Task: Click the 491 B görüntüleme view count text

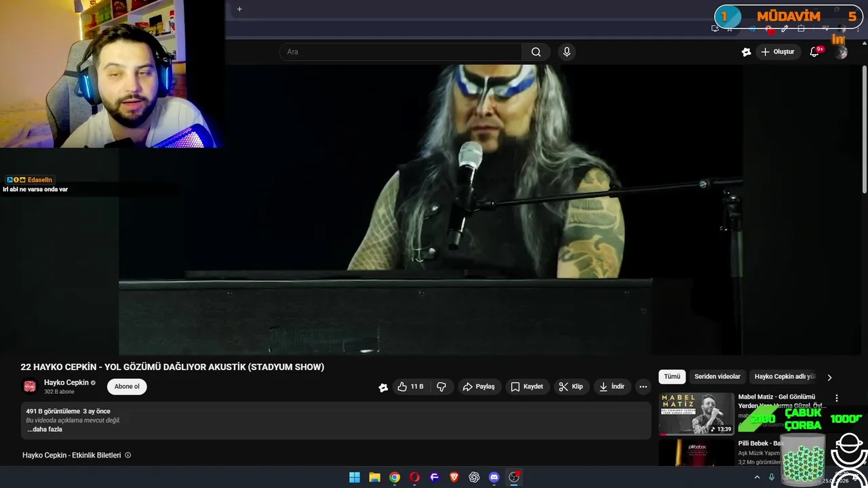Action: 53,411
